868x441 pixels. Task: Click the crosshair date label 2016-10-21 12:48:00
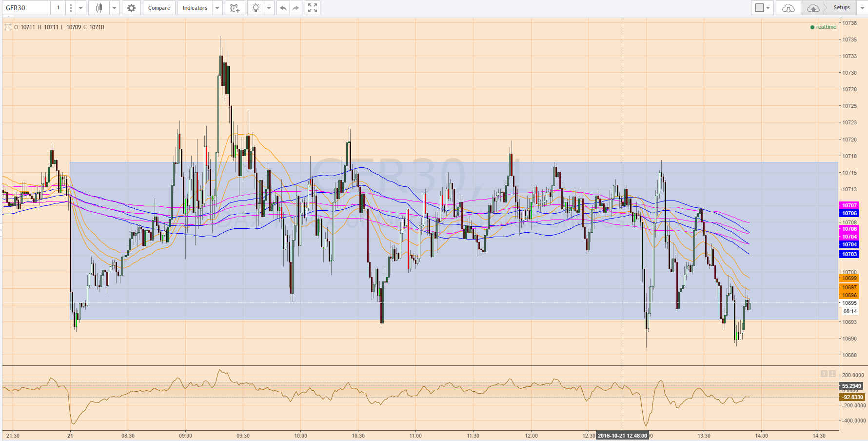tap(622, 436)
